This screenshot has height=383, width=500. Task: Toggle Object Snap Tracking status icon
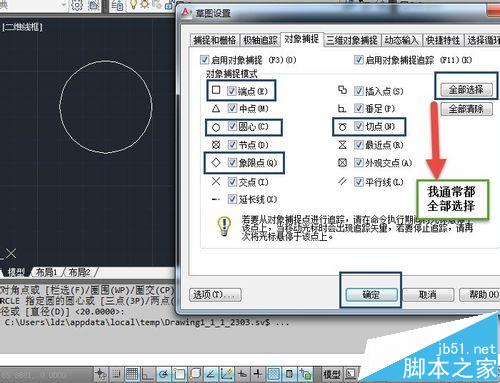tap(211, 374)
